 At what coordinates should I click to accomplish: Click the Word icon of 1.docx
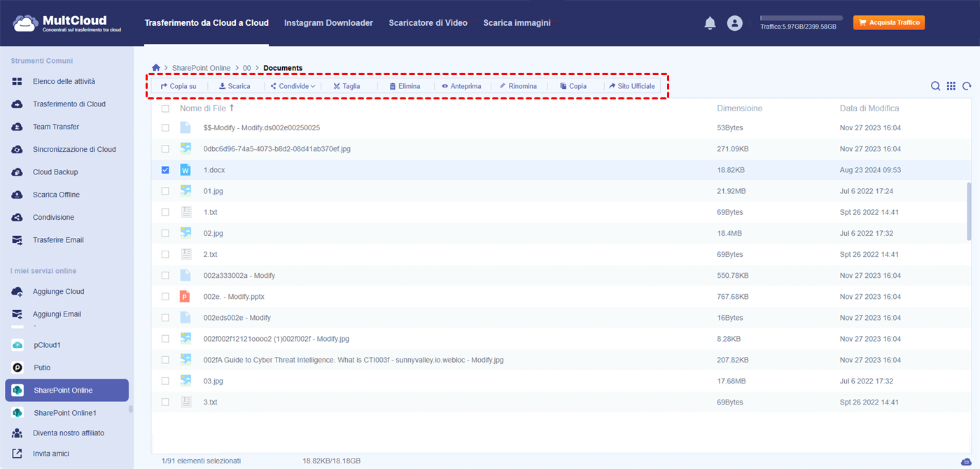point(185,169)
